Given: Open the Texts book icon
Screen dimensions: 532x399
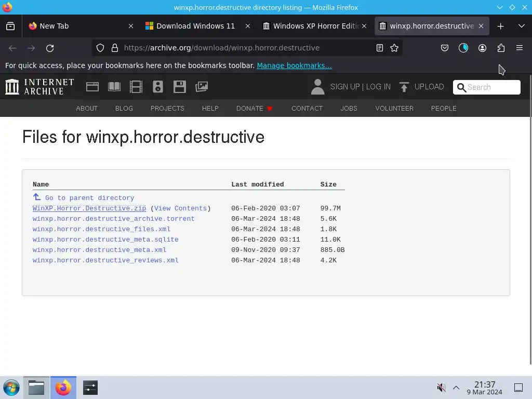Looking at the screenshot, I should [114, 87].
